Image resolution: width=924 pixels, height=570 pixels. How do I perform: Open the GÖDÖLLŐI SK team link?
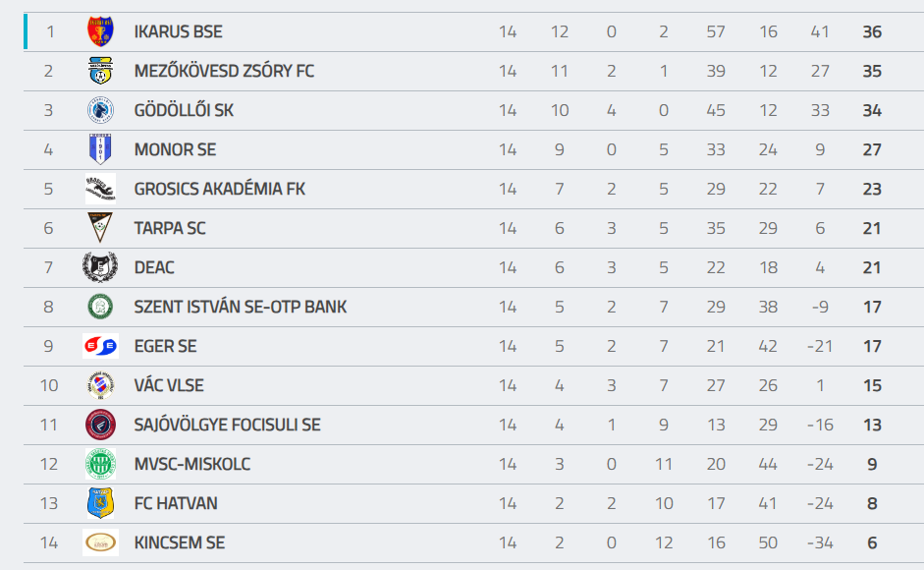(x=184, y=110)
